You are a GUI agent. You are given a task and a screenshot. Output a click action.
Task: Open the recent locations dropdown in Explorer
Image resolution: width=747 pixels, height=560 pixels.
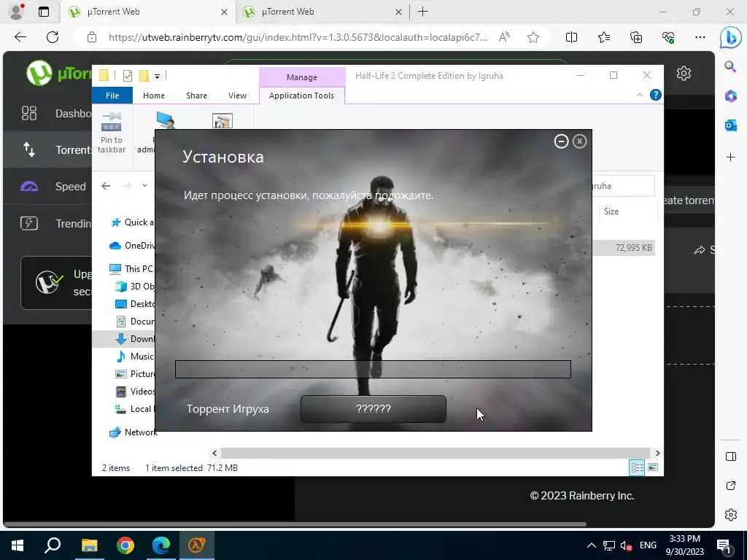coord(145,186)
